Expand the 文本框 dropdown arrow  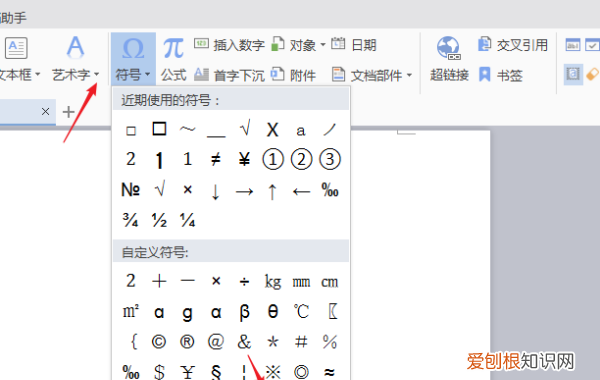coord(38,74)
